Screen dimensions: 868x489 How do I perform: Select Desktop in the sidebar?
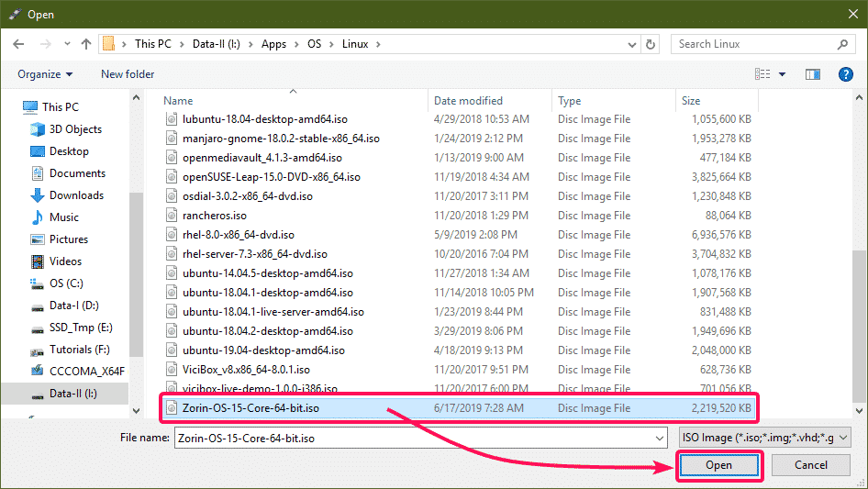coord(69,151)
